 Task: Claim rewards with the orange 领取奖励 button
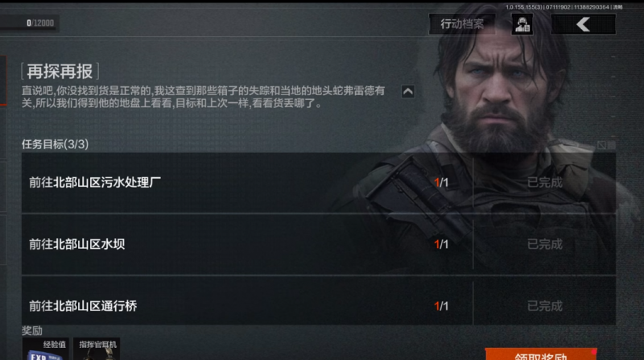click(541, 354)
